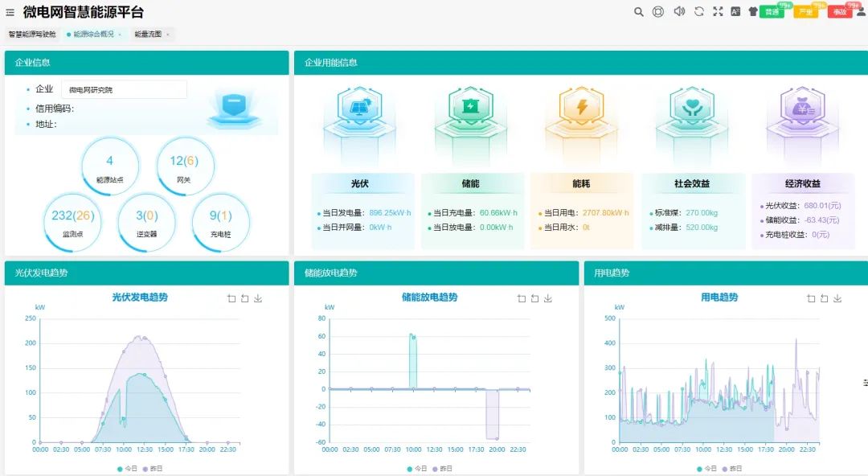The height and width of the screenshot is (476, 868).
Task: Click the green 普通 alarm button
Action: click(x=772, y=12)
